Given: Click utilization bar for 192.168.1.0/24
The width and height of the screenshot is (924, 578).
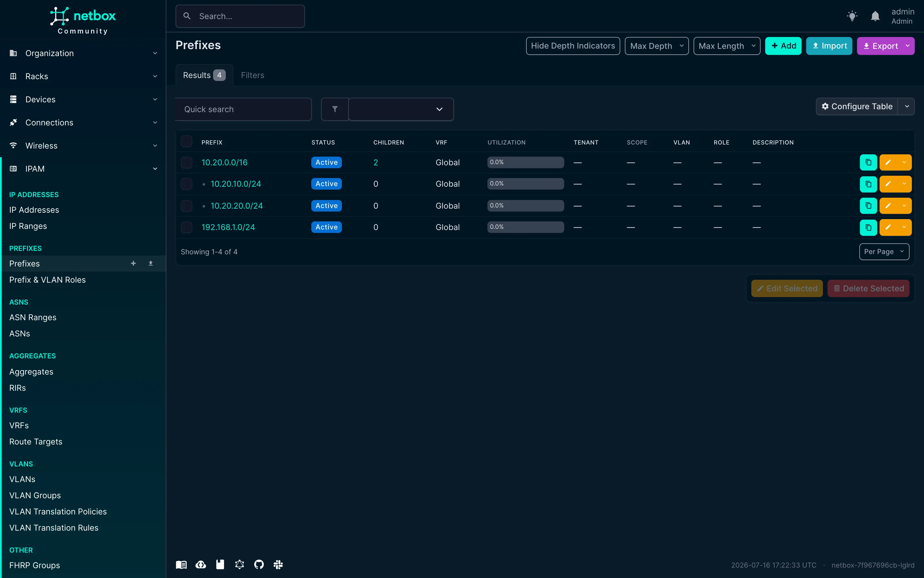Looking at the screenshot, I should coord(526,227).
